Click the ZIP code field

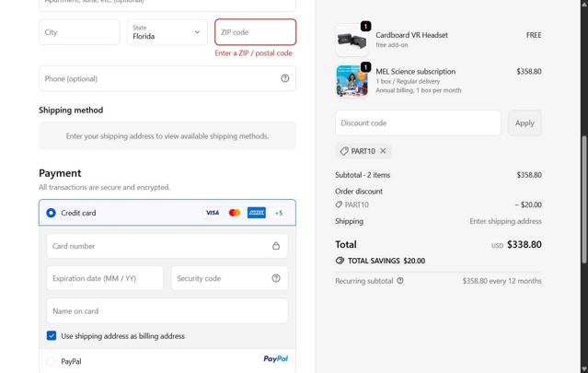coord(255,32)
